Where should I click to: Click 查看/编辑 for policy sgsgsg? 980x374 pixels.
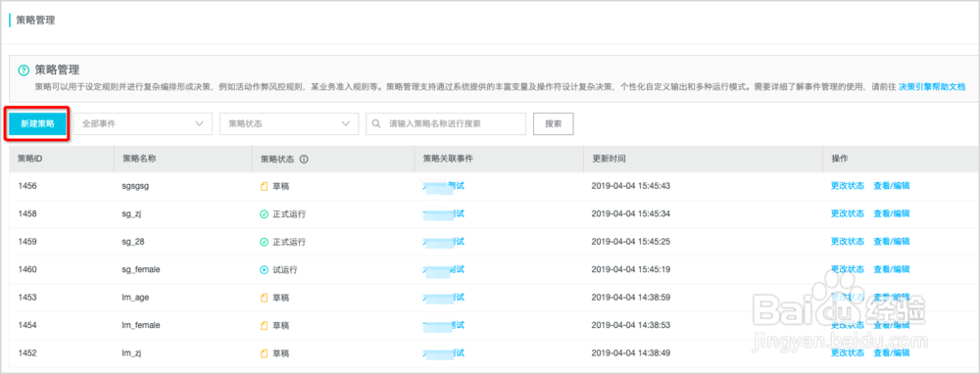click(x=891, y=185)
